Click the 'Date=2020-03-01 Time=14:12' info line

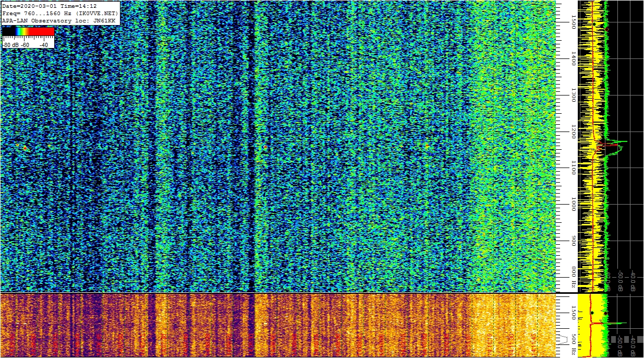[49, 6]
